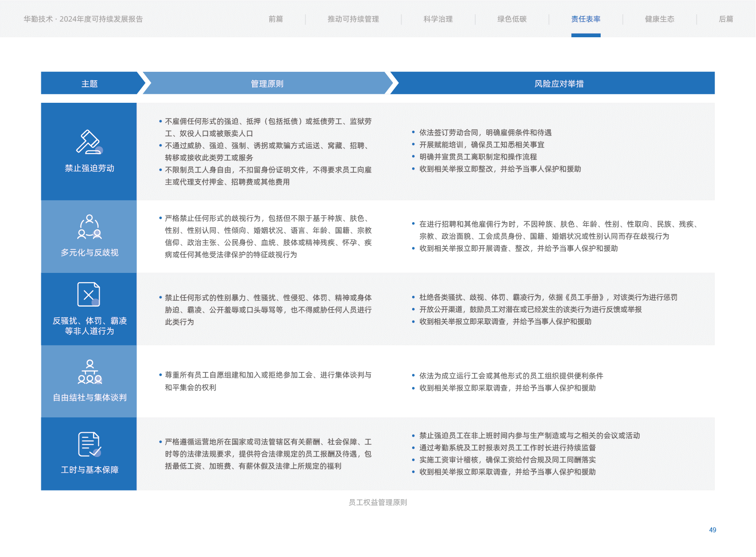
Task: Click the three-people icon for 多元化与反歧视
Action: [x=89, y=227]
